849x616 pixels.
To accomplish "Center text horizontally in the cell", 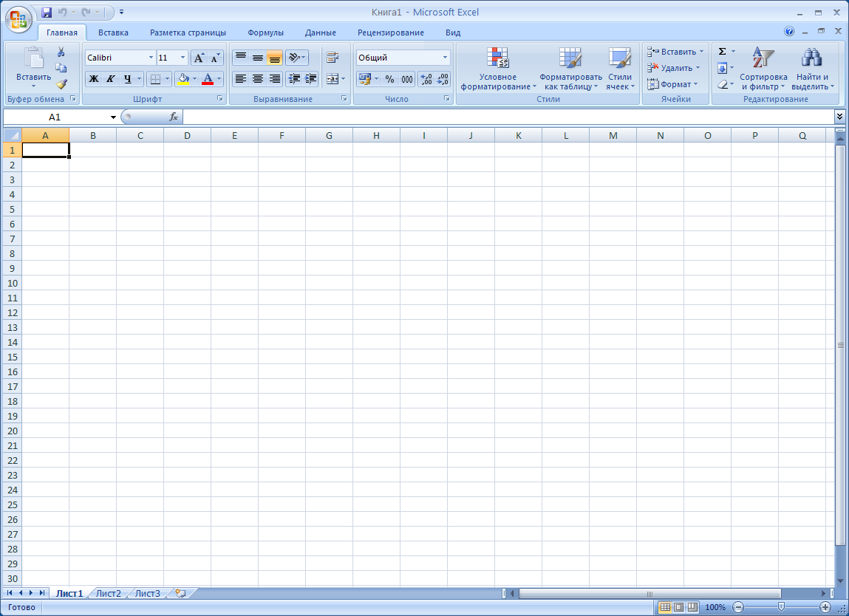I will pyautogui.click(x=258, y=79).
